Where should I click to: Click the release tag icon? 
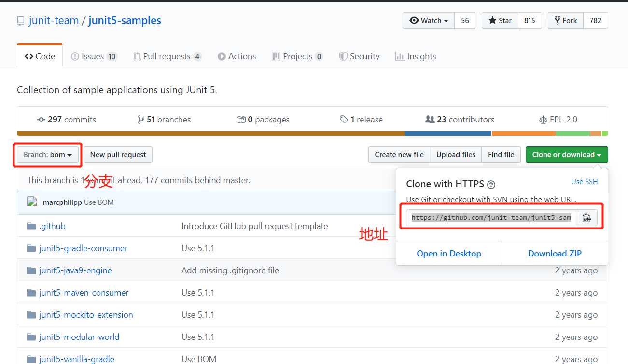coord(344,120)
